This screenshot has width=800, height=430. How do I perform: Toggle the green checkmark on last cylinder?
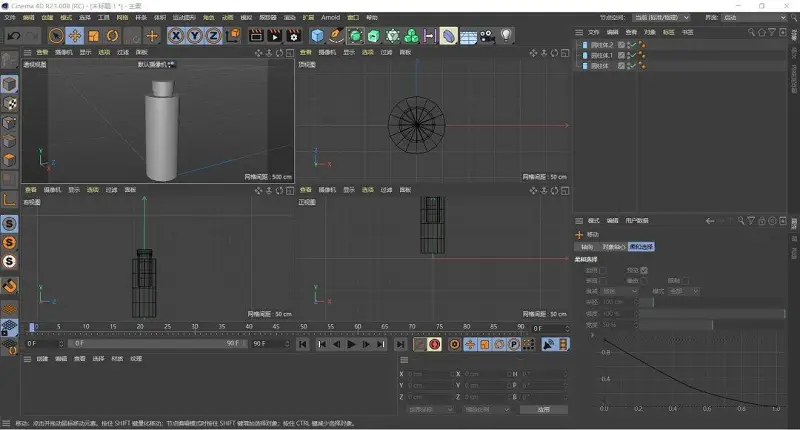pyautogui.click(x=633, y=66)
